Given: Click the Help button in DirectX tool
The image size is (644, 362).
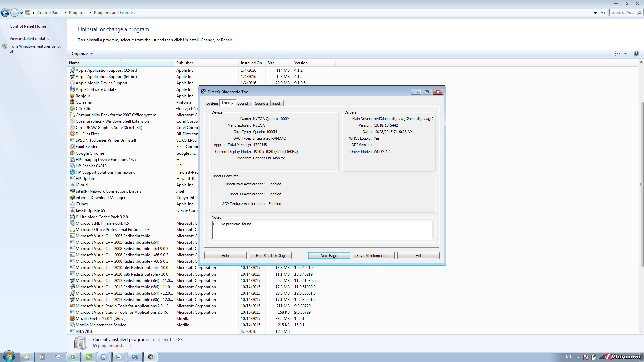Looking at the screenshot, I should (x=225, y=256).
